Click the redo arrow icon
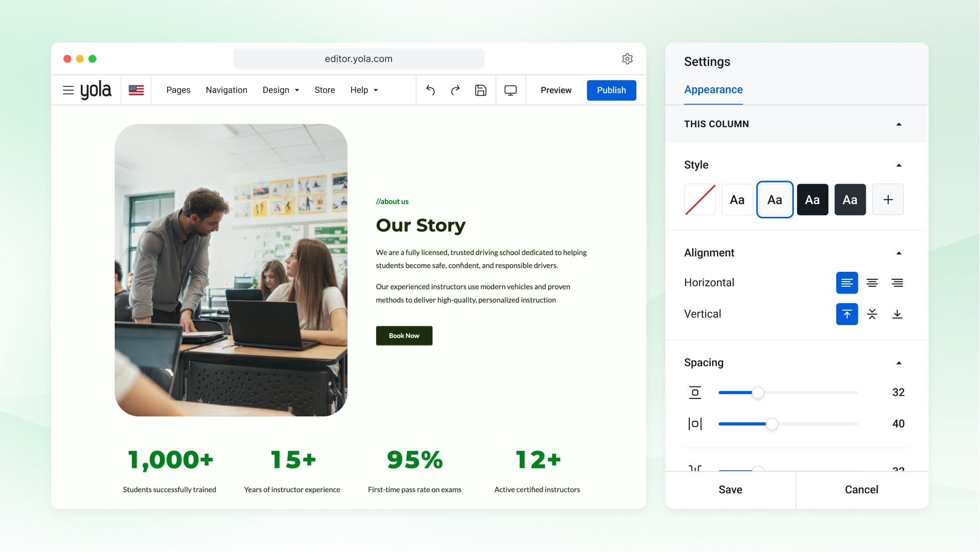 [455, 90]
